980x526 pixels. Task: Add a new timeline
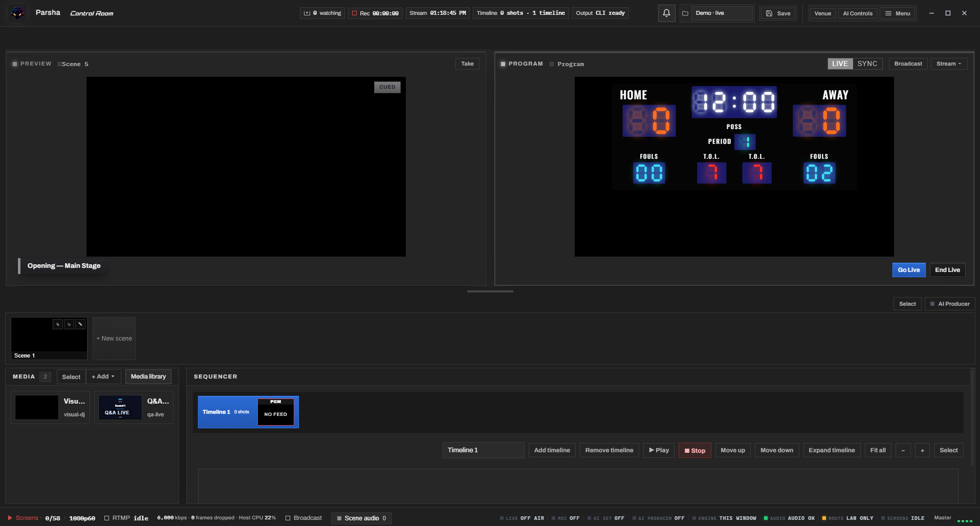pos(552,450)
